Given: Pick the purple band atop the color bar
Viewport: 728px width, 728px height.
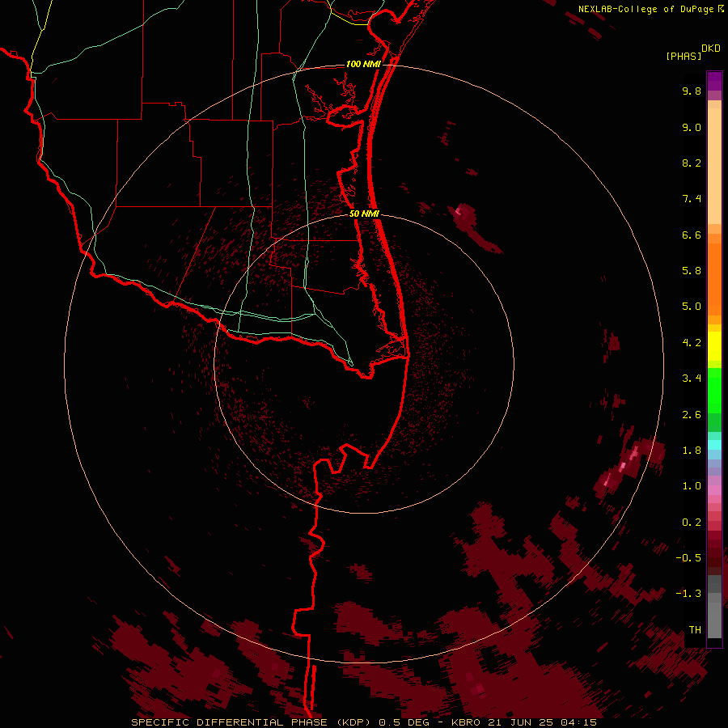Looking at the screenshot, I should pos(714,81).
